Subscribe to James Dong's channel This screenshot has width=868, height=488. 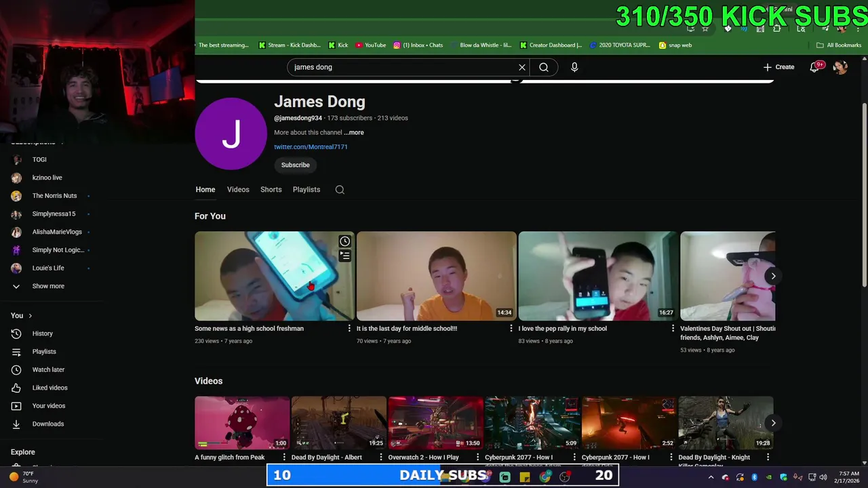point(296,165)
